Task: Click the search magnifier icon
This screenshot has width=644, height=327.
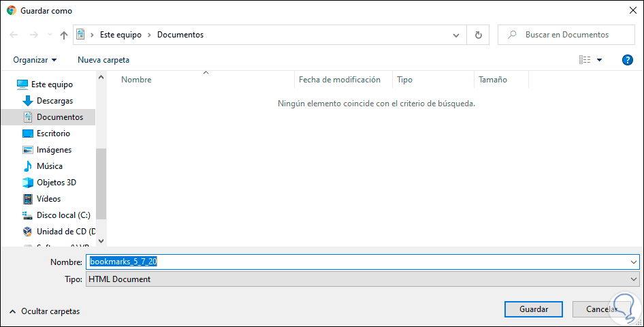Action: [512, 35]
